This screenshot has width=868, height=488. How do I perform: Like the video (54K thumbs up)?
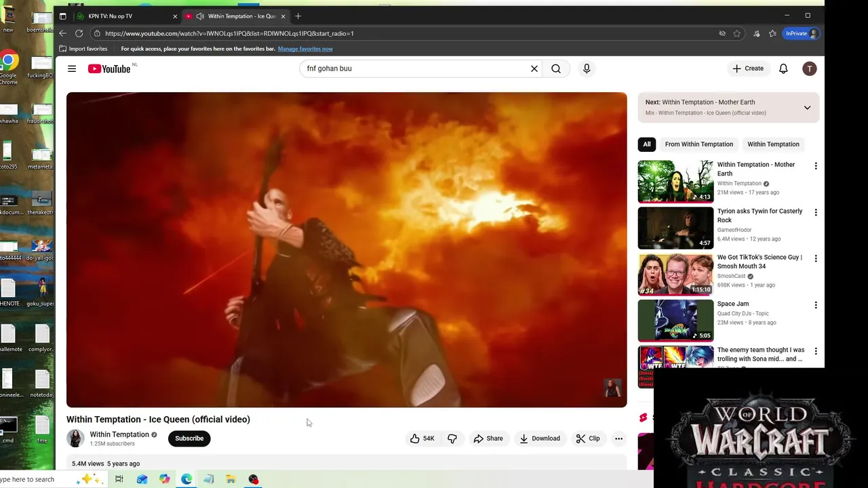422,439
